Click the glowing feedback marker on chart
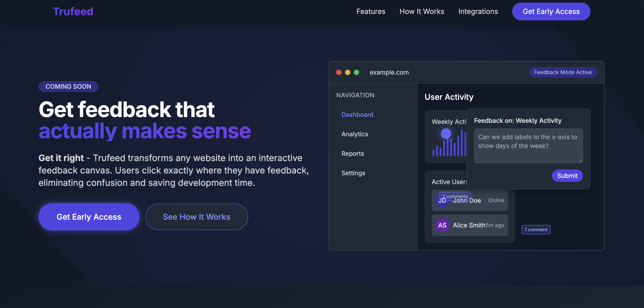The width and height of the screenshot is (644, 308). pyautogui.click(x=446, y=134)
